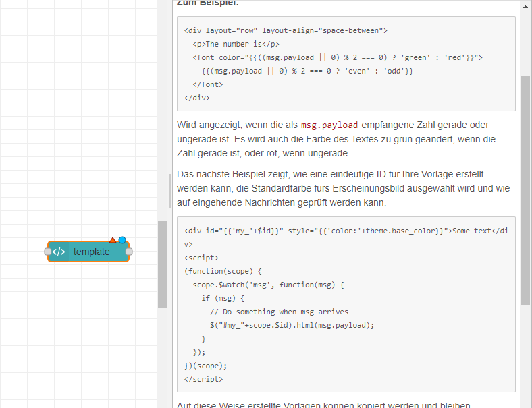Click the help sidebar vertical scrollbar thumb

(525, 190)
